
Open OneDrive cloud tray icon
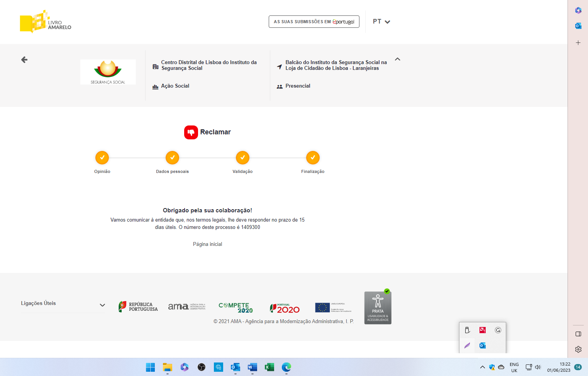coord(501,367)
